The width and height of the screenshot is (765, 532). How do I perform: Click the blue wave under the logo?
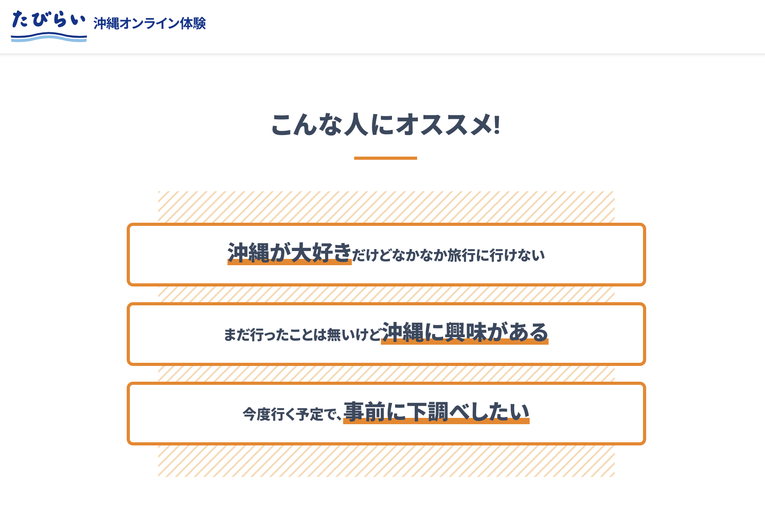pos(49,38)
